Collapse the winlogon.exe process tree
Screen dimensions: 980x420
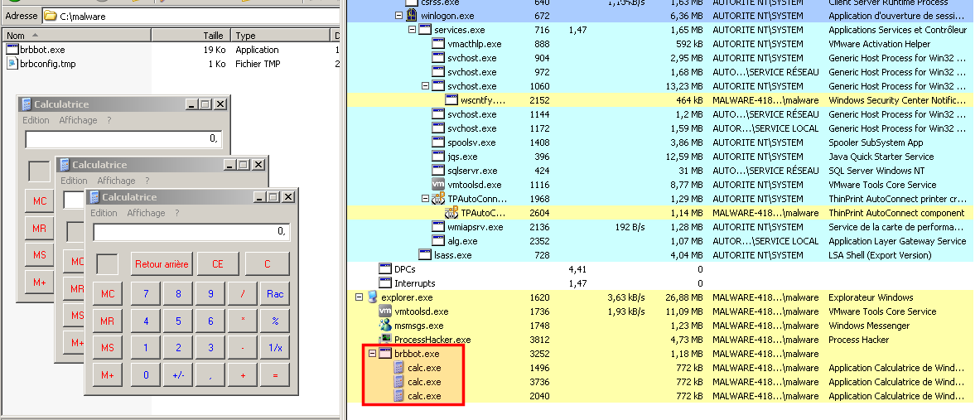(x=398, y=16)
